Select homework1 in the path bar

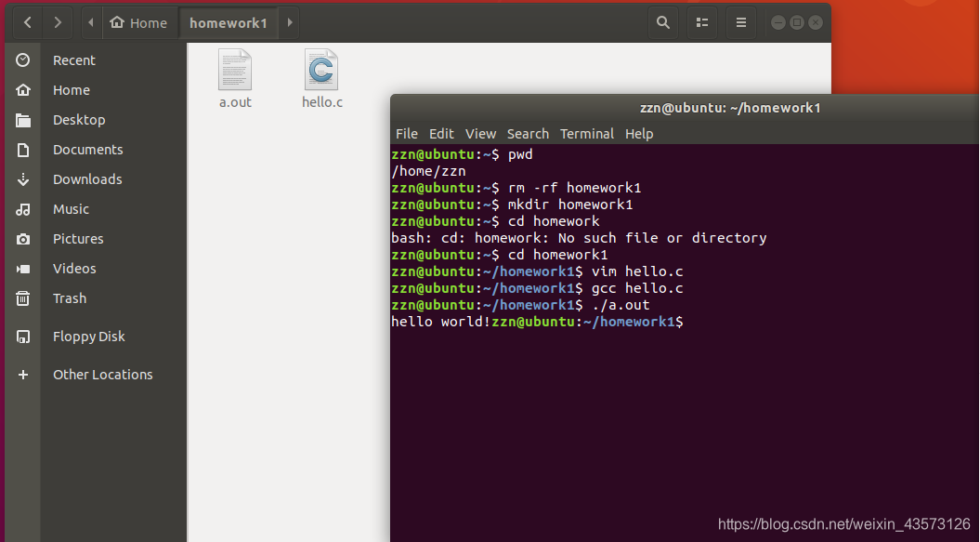coord(229,22)
